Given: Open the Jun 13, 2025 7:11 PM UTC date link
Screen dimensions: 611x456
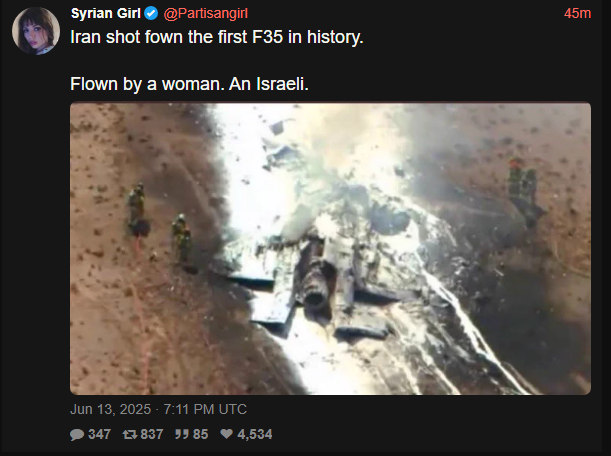Looking at the screenshot, I should click(158, 409).
